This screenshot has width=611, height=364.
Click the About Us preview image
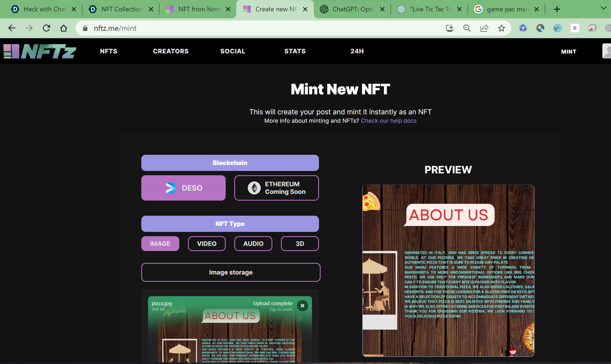(x=448, y=270)
